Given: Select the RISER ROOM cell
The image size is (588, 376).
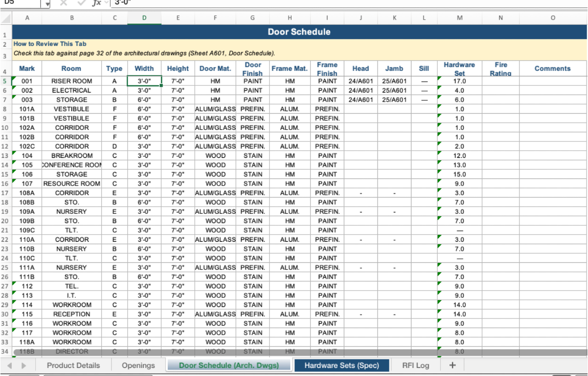Looking at the screenshot, I should pos(71,81).
